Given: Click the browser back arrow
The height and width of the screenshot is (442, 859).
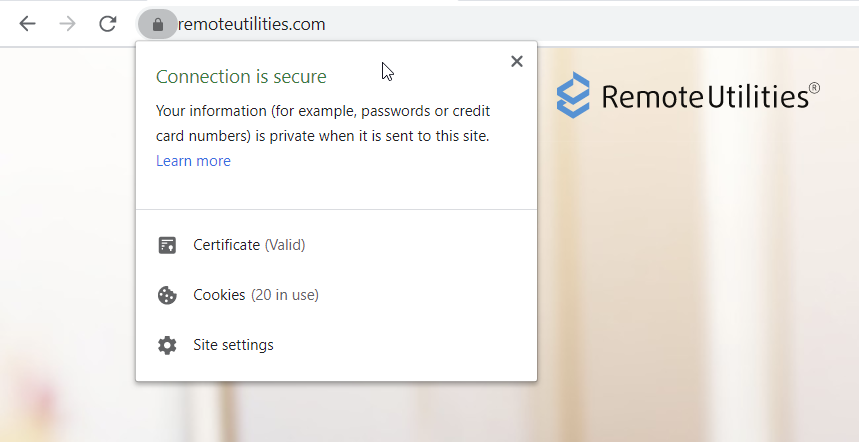Looking at the screenshot, I should click(27, 24).
